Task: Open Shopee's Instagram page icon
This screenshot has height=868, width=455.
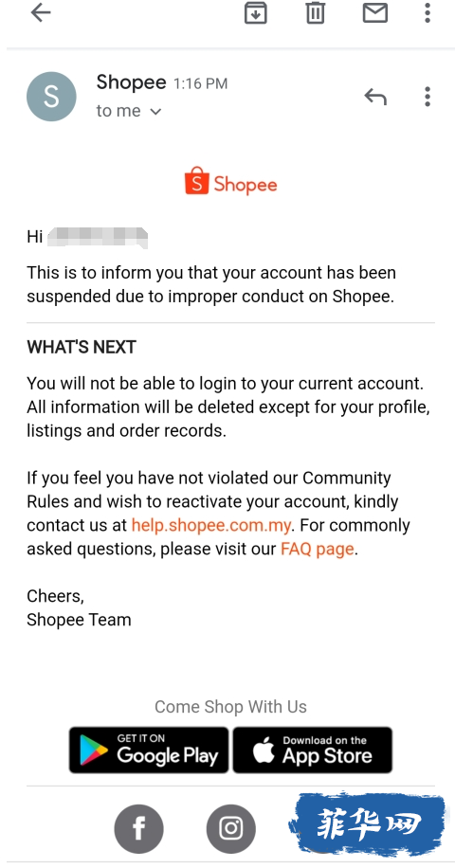Action: 231,829
